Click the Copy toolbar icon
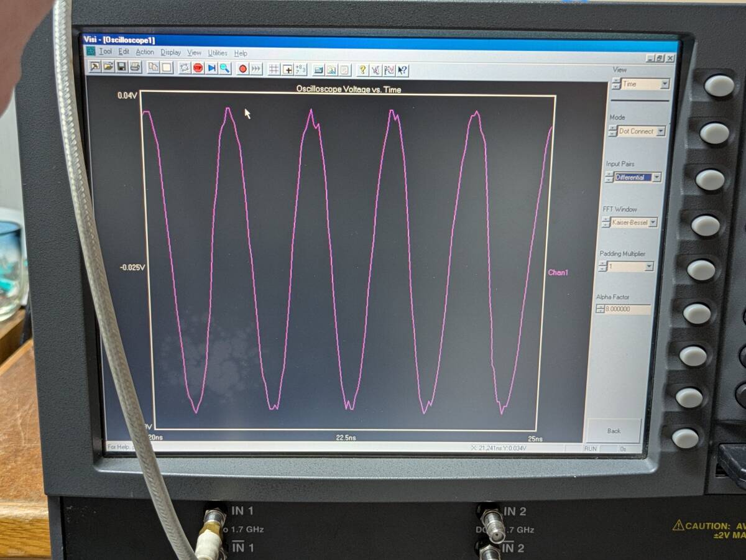Screen dimensions: 746x560 154,68
